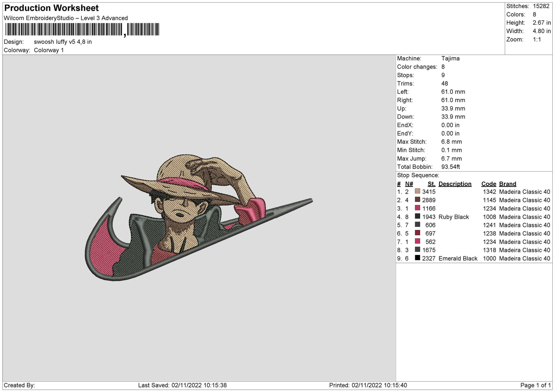Click the Total Bobbin value 93.54ft

coord(451,167)
